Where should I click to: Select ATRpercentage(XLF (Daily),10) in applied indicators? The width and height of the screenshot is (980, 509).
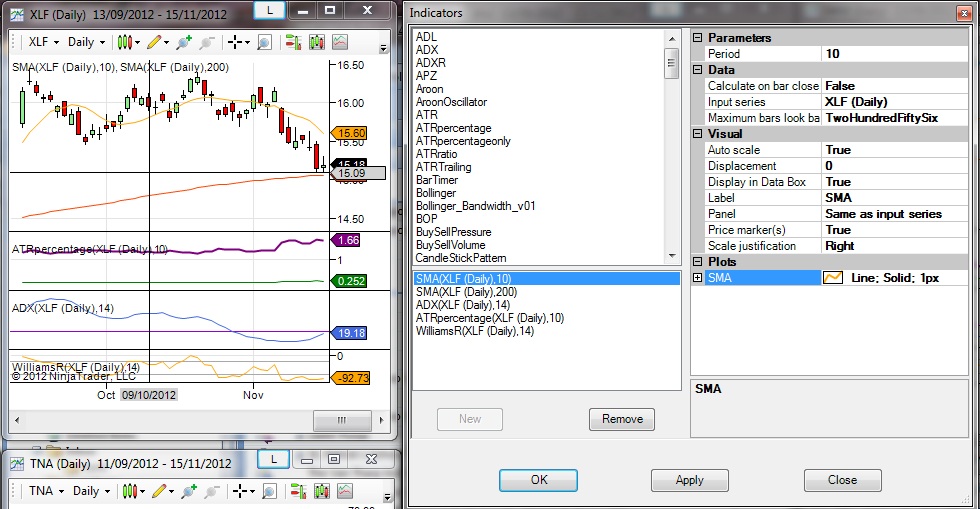coord(489,318)
